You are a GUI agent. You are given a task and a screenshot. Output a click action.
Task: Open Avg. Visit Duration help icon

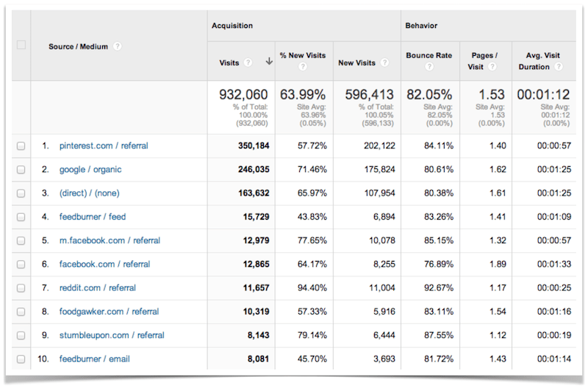(x=559, y=67)
